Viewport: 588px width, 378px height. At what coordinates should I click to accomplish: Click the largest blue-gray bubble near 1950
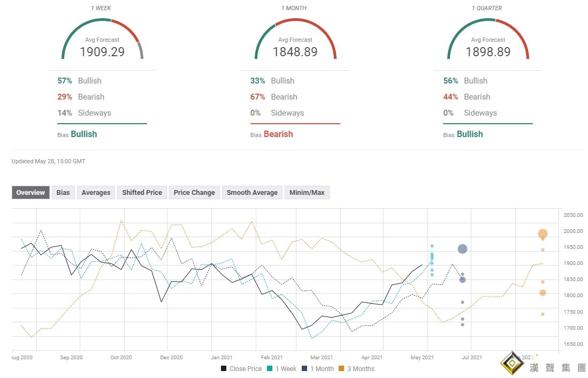pos(462,249)
